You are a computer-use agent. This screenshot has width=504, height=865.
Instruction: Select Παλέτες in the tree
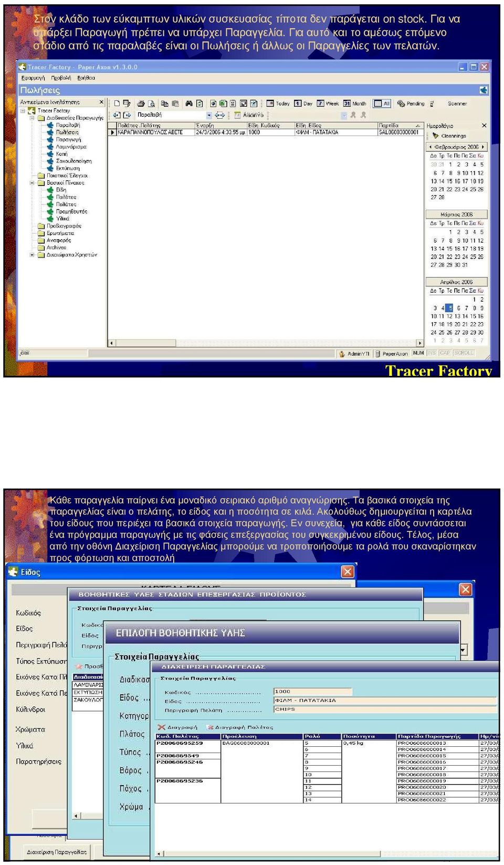click(x=66, y=197)
